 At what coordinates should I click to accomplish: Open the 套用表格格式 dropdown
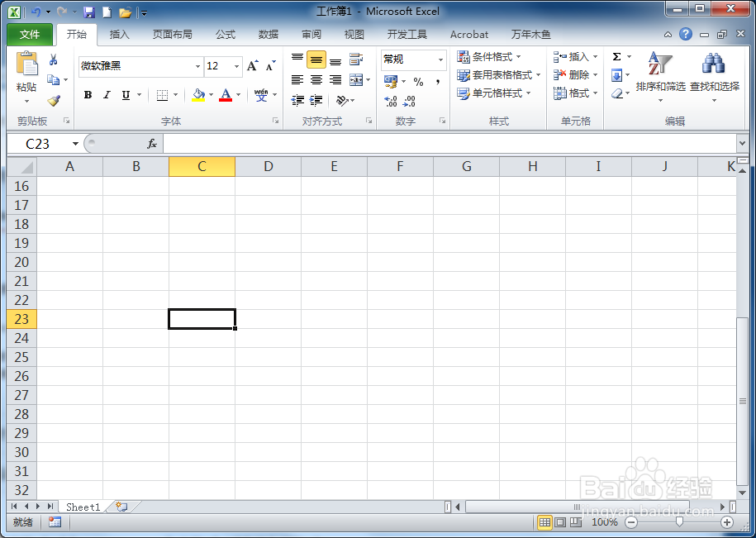pyautogui.click(x=499, y=75)
